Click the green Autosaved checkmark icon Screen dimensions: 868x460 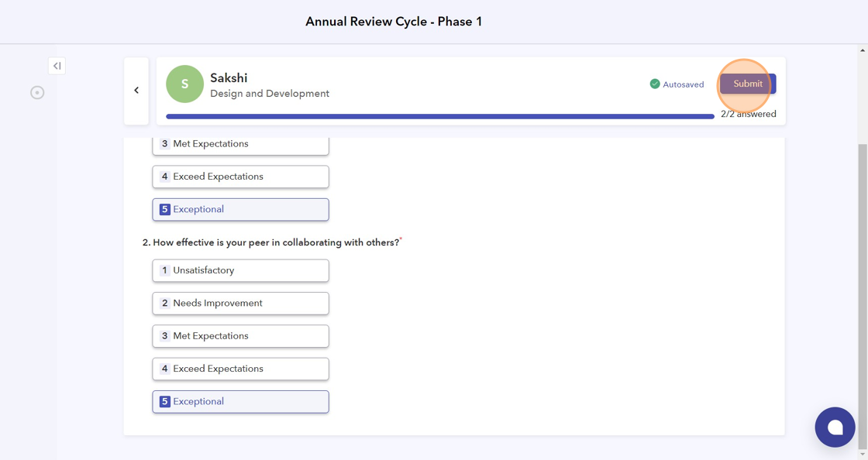point(655,84)
